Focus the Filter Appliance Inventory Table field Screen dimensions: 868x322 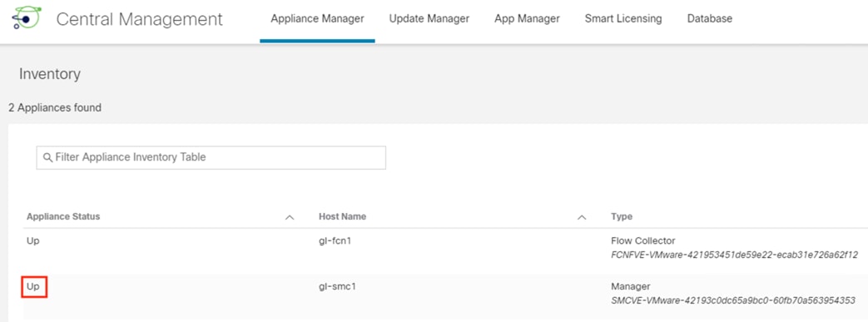[211, 158]
